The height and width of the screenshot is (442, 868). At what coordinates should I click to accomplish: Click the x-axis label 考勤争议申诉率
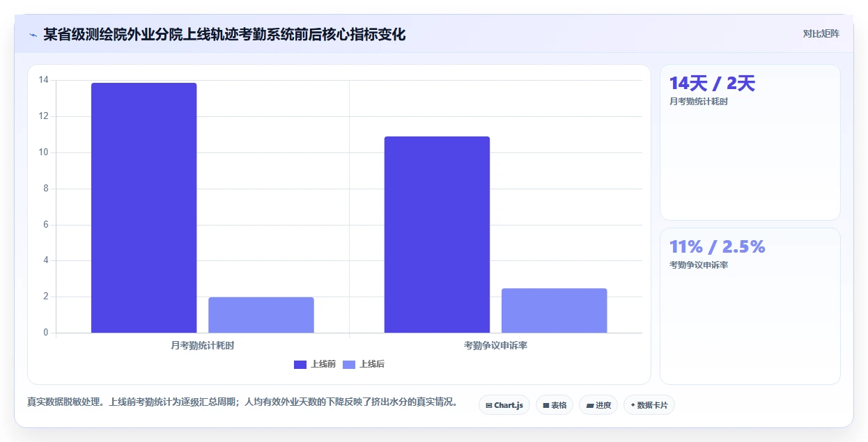(x=496, y=345)
